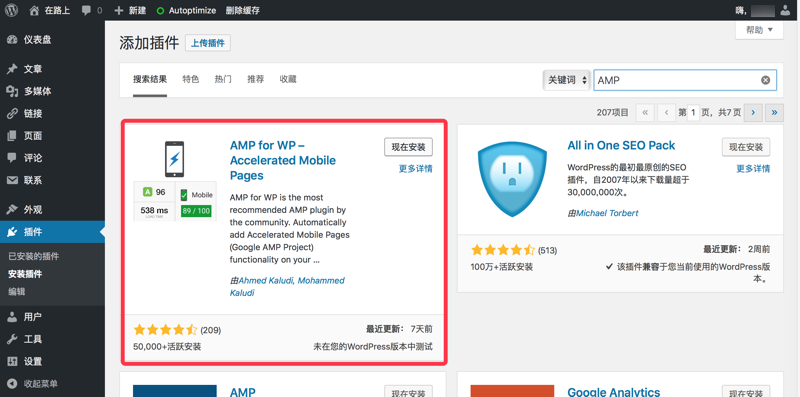Open the 外观 appearance menu
The image size is (800, 397).
click(52, 210)
